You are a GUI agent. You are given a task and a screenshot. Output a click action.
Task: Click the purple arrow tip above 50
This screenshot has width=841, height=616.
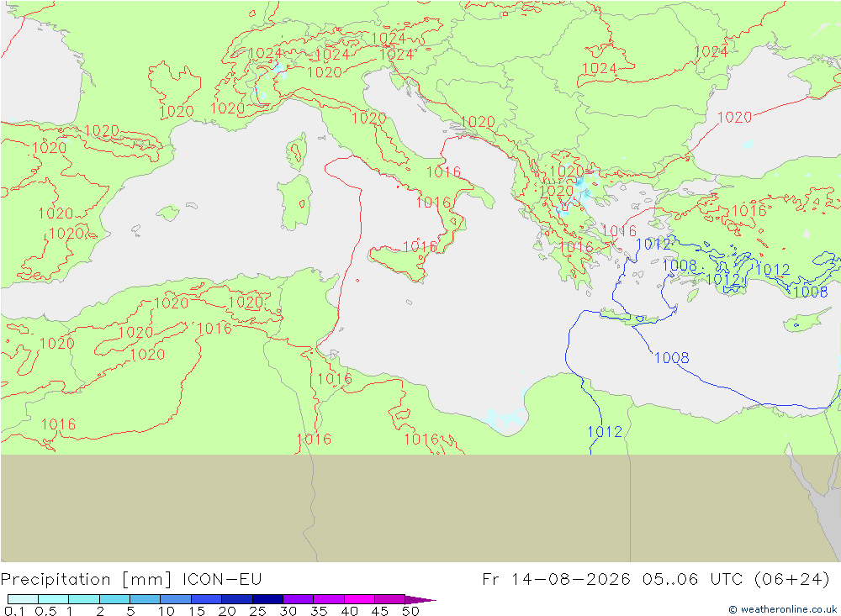pyautogui.click(x=420, y=600)
